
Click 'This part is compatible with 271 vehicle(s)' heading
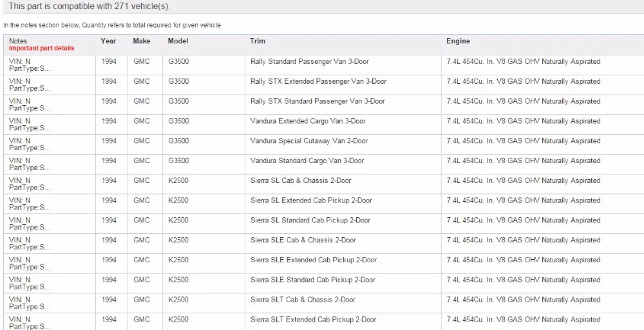89,6
